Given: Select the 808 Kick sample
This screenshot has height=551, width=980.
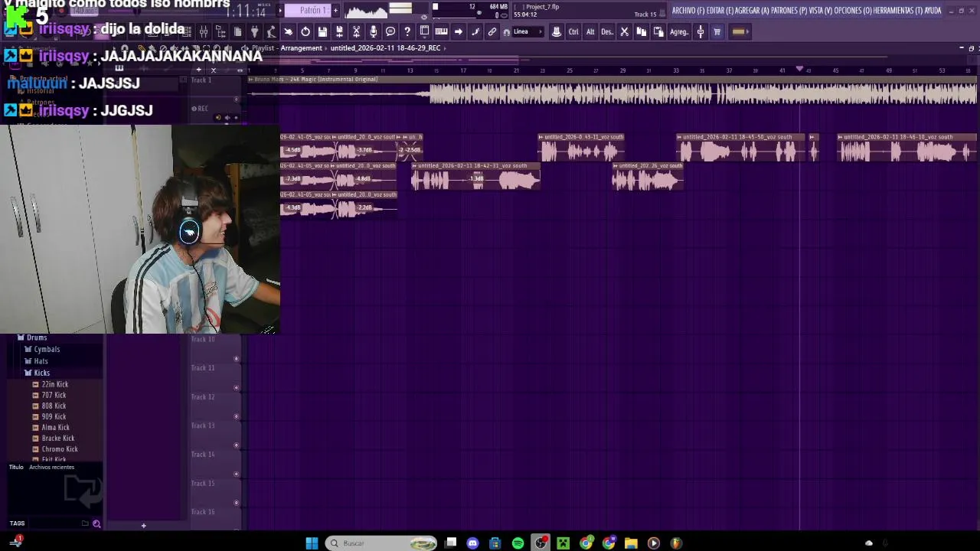Looking at the screenshot, I should (x=54, y=406).
